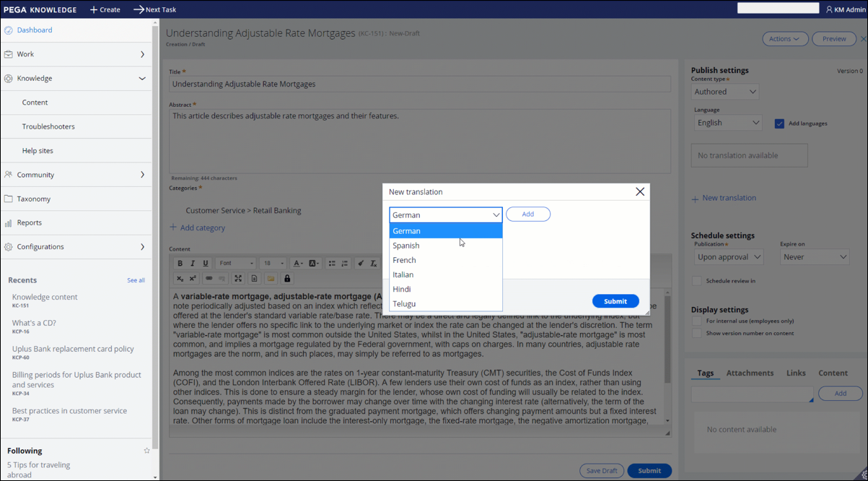
Task: Switch to the Attachments tab
Action: (x=750, y=373)
